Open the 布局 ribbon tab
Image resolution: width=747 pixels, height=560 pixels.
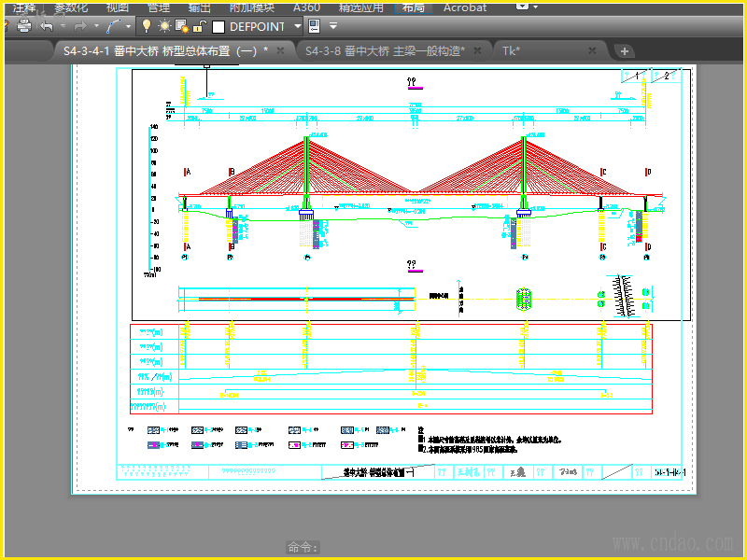coord(412,7)
